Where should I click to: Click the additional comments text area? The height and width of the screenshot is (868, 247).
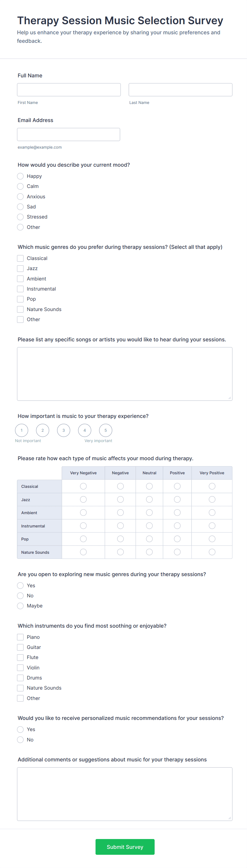point(125,794)
